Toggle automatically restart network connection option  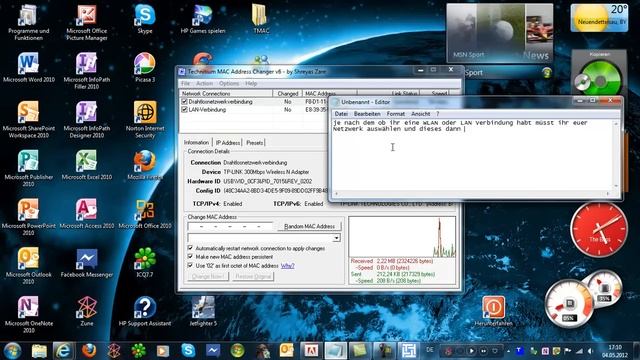coord(190,248)
